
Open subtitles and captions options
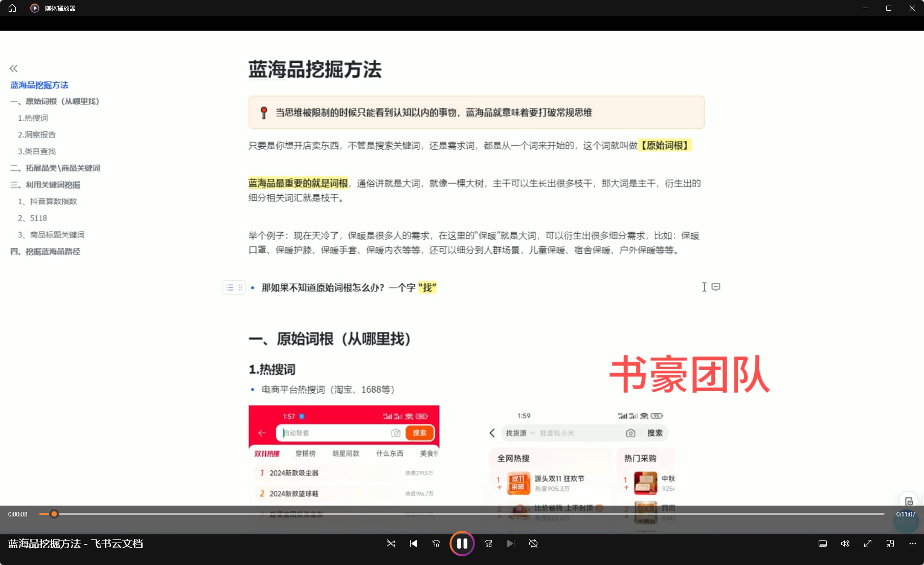click(823, 544)
